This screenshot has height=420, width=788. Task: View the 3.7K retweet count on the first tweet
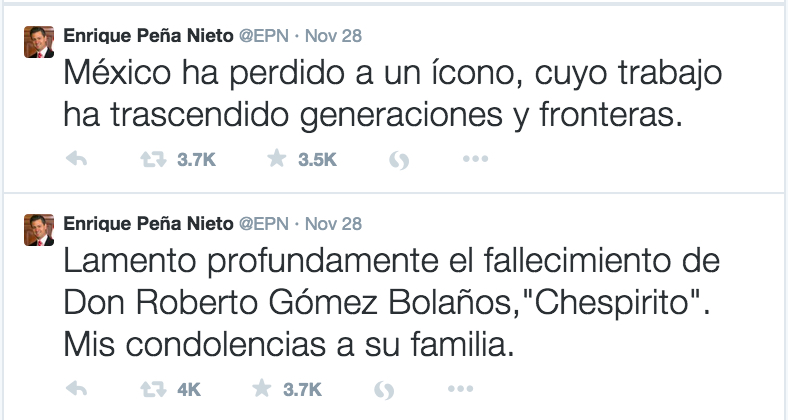click(x=196, y=160)
